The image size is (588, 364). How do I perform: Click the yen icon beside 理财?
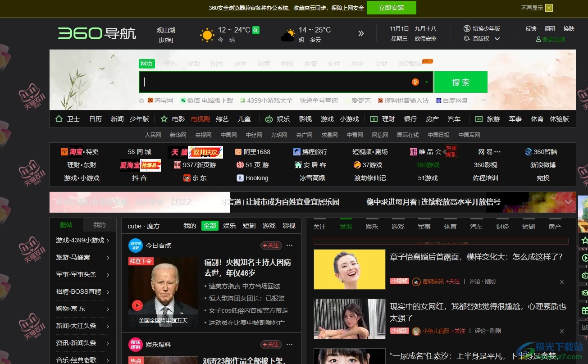pos(374,119)
